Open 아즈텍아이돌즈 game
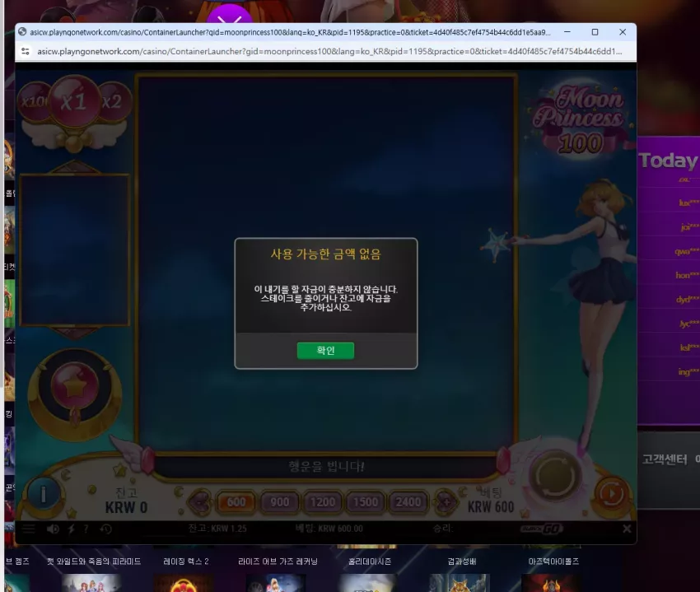The width and height of the screenshot is (700, 592). click(553, 562)
